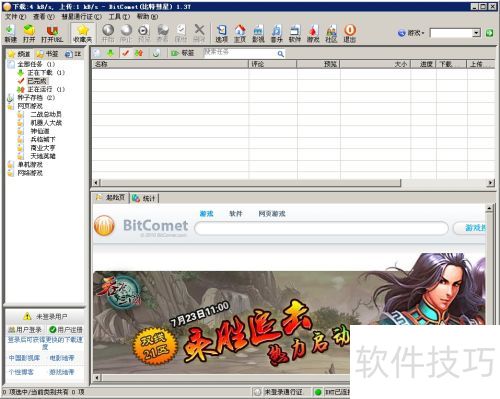
Task: Click the 用户登录 (User Login) link
Action: point(25,330)
